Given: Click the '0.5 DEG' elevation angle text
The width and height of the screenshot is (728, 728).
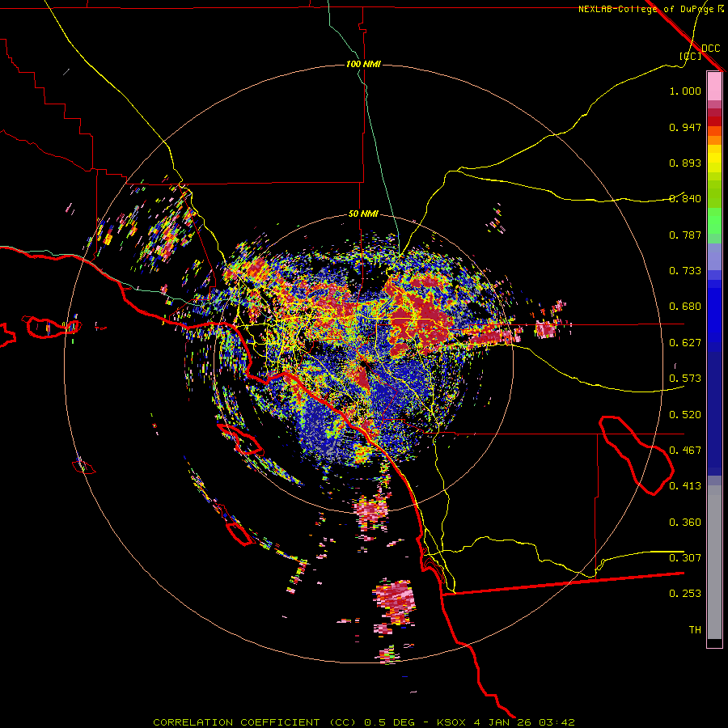Looking at the screenshot, I should pyautogui.click(x=390, y=722).
